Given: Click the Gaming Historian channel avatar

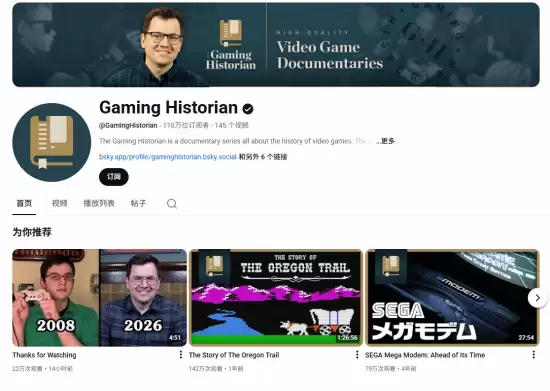Looking at the screenshot, I should tap(52, 142).
